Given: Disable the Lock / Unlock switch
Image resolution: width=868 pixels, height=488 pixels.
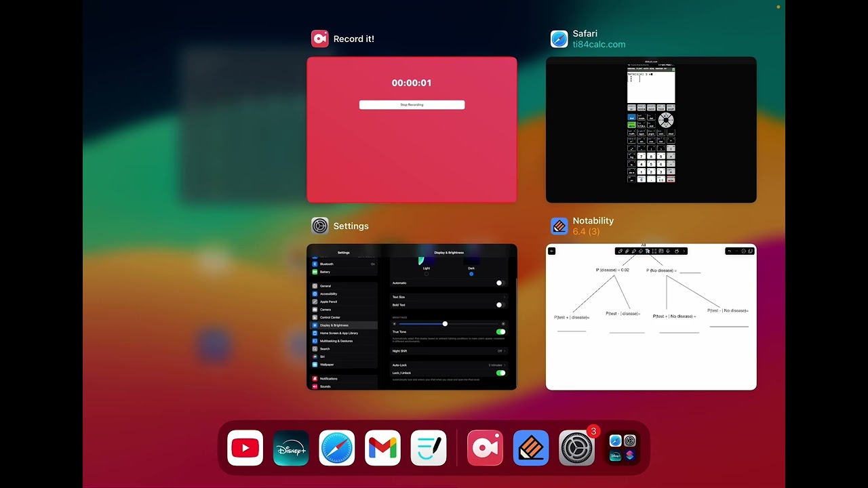Looking at the screenshot, I should (x=500, y=373).
